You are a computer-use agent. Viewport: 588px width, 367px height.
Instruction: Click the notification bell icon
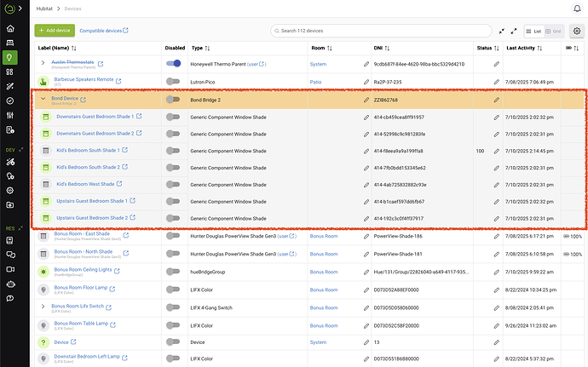coord(576,9)
